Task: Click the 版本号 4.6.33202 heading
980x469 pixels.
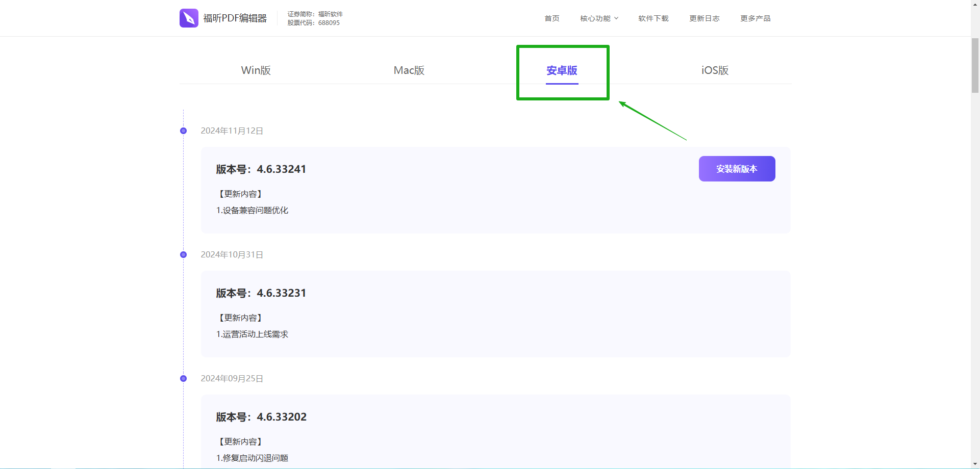Action: click(261, 417)
